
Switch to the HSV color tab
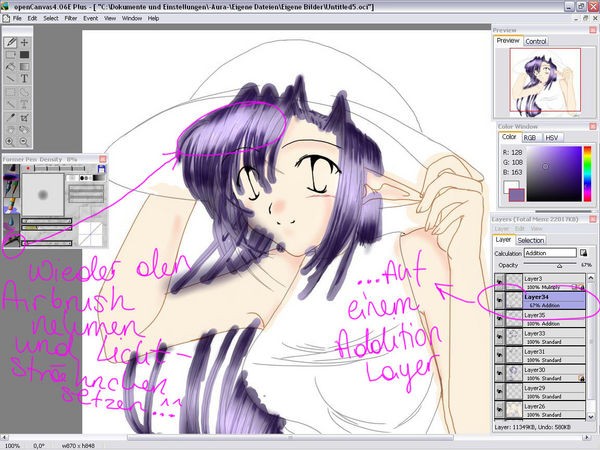pyautogui.click(x=551, y=137)
